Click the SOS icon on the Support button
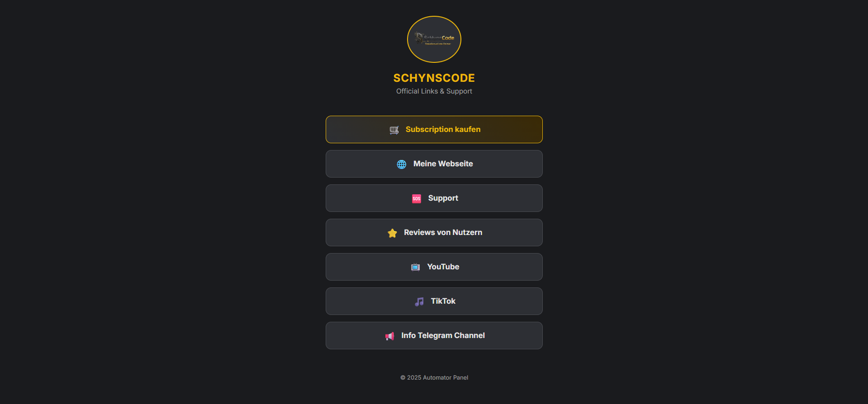868x404 pixels. click(416, 198)
